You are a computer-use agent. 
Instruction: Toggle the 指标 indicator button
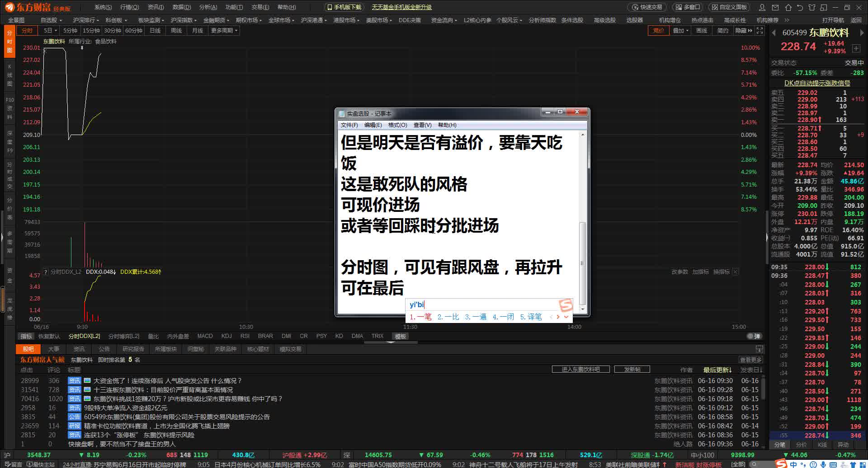(x=26, y=336)
